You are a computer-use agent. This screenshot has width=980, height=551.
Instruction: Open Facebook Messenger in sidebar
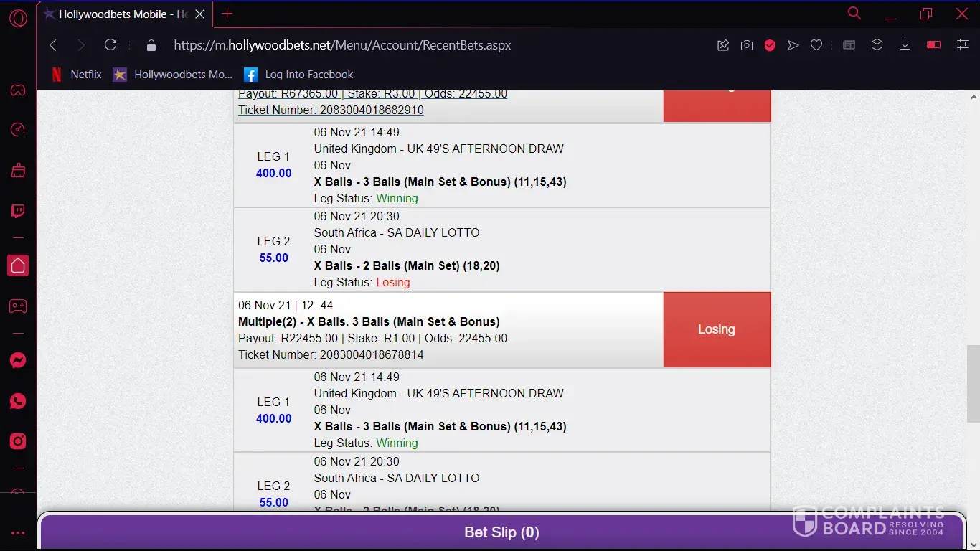pyautogui.click(x=18, y=361)
